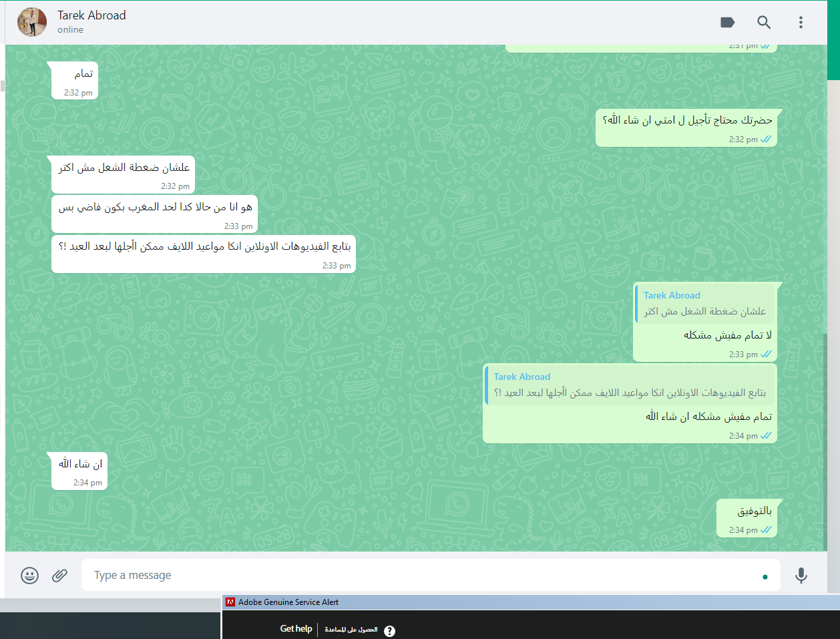840x639 pixels.
Task: Jump to quoted reply "بتابع الفيديوهات الاونلاين"
Action: [630, 385]
